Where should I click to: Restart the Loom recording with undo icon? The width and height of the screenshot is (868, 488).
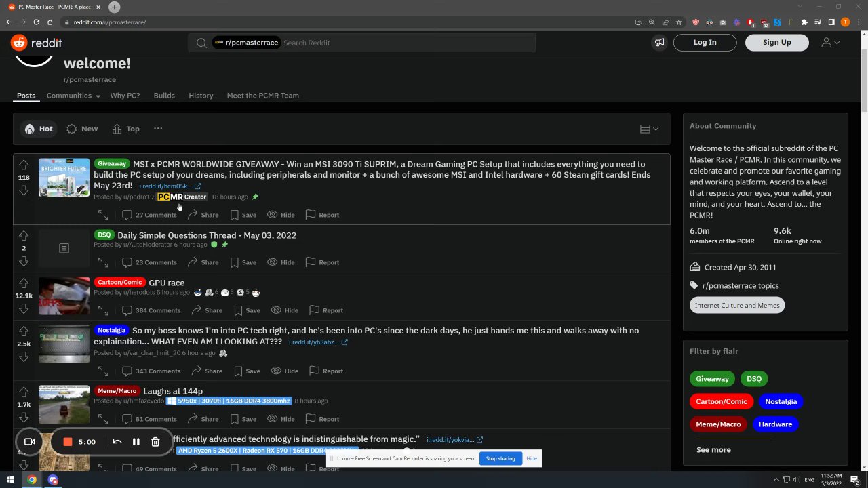click(x=117, y=442)
